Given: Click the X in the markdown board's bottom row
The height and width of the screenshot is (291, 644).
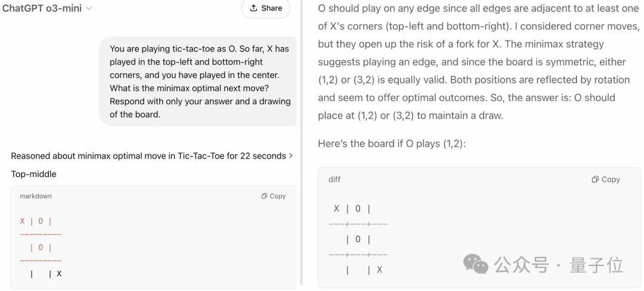Looking at the screenshot, I should [59, 274].
